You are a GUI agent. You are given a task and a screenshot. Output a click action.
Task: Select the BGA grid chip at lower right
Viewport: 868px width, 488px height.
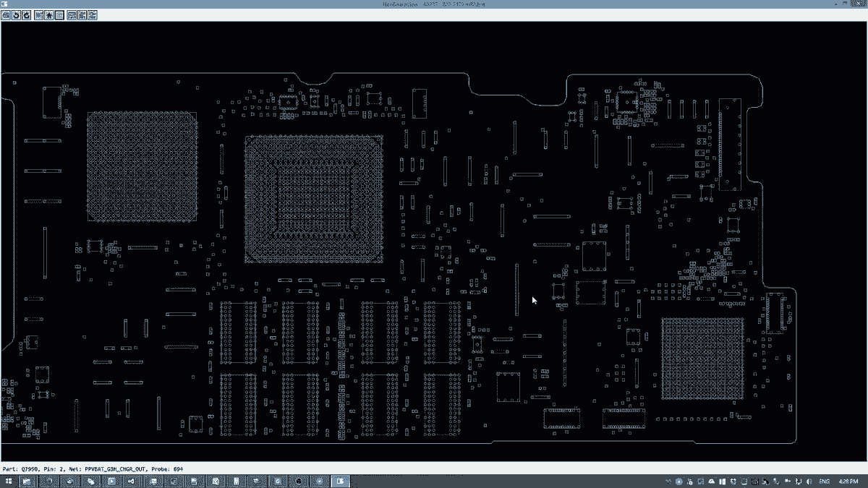(702, 358)
